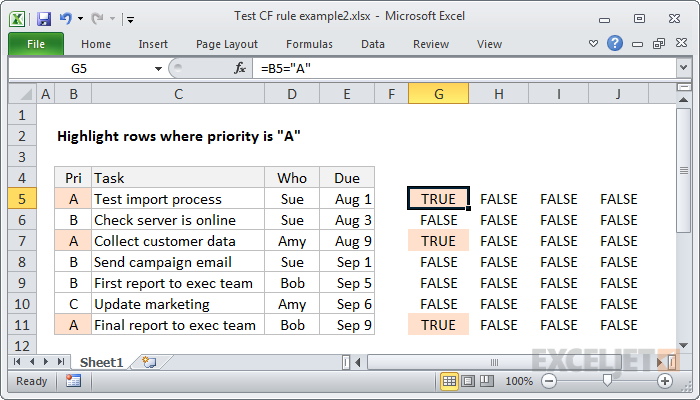Click the "Due" header cell
The image size is (700, 400).
[347, 178]
